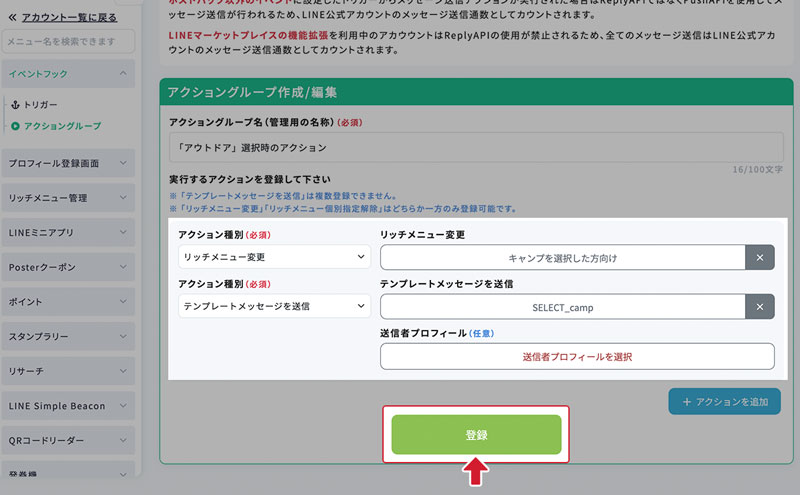Go back via アカウント一覧に戻る link
Screen dimensions: 800x495
[69, 17]
